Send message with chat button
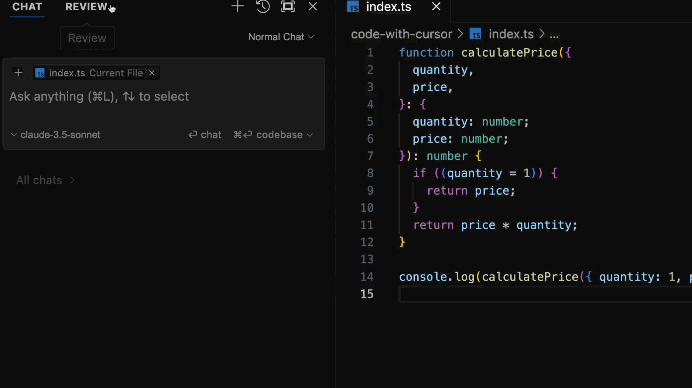The image size is (692, 388). point(205,135)
